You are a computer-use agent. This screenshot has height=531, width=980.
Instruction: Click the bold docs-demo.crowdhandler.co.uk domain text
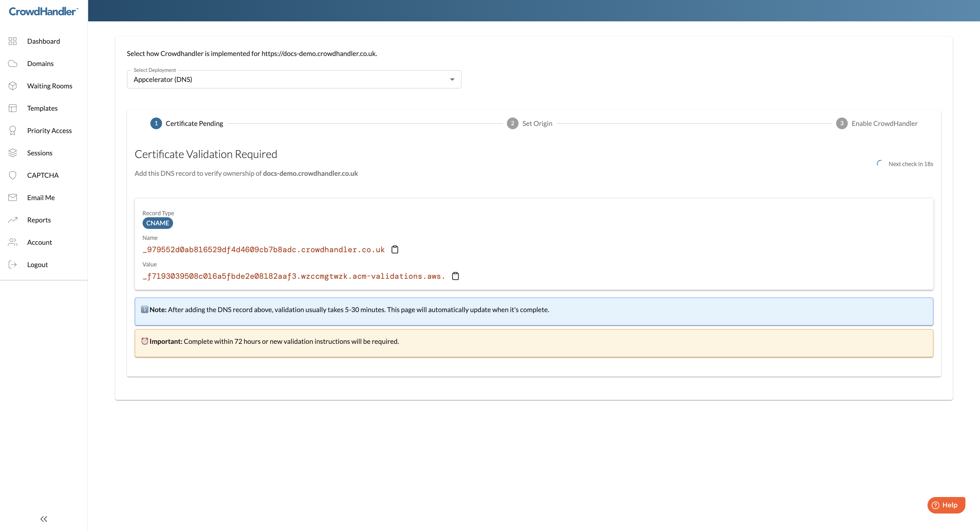(x=310, y=173)
